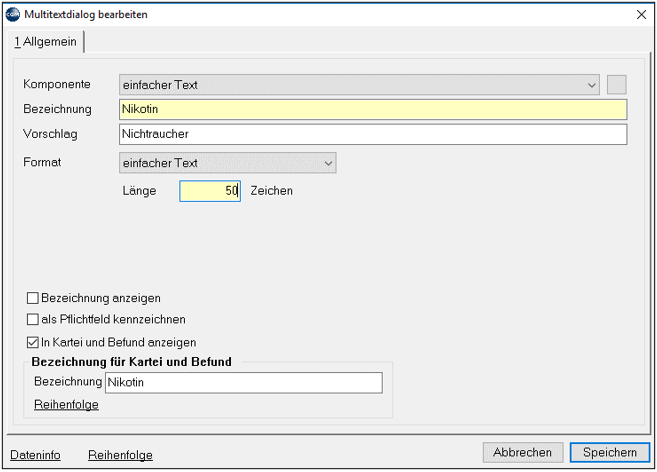Close the Multitextdialog bearbeiten window
Screen dimensions: 657x472
click(x=641, y=15)
